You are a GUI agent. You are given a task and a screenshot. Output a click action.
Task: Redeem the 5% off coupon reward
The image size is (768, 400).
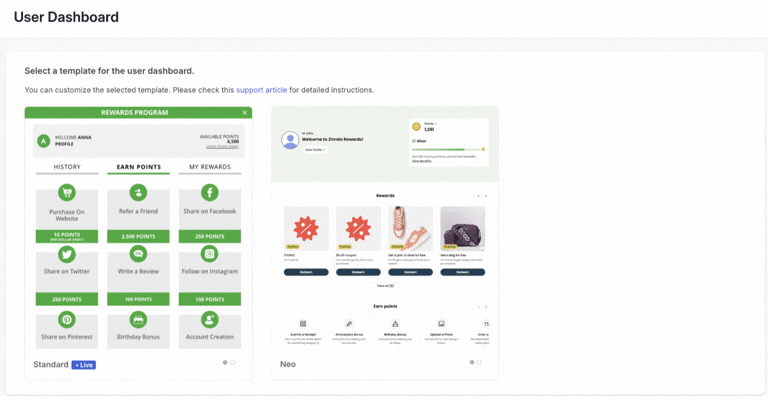tap(359, 272)
